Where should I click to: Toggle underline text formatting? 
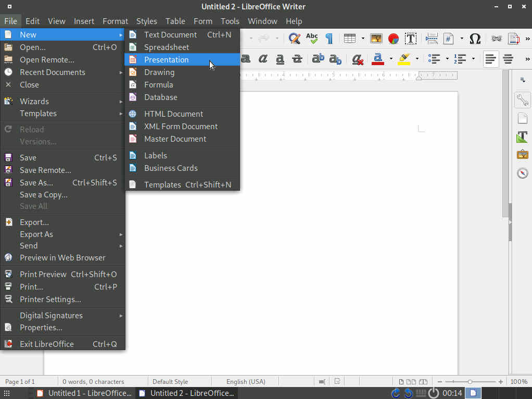280,59
